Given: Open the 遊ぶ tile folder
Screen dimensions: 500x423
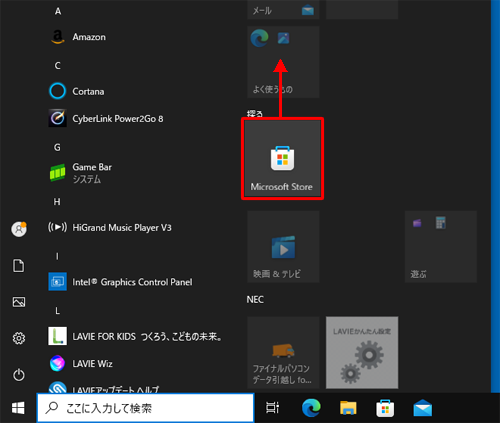Looking at the screenshot, I should point(441,247).
